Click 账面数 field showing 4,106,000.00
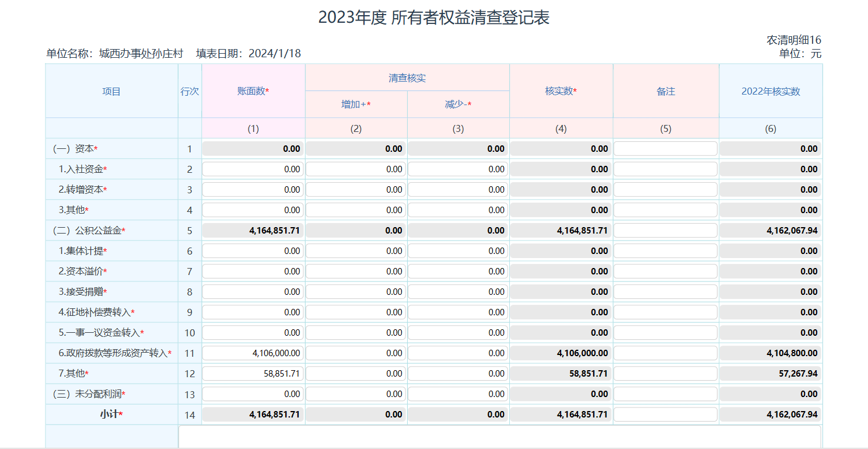Image resolution: width=868 pixels, height=449 pixels. click(x=253, y=353)
